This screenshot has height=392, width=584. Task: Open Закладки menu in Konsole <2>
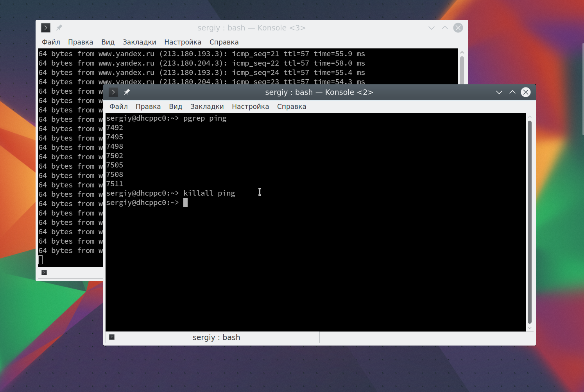point(207,107)
